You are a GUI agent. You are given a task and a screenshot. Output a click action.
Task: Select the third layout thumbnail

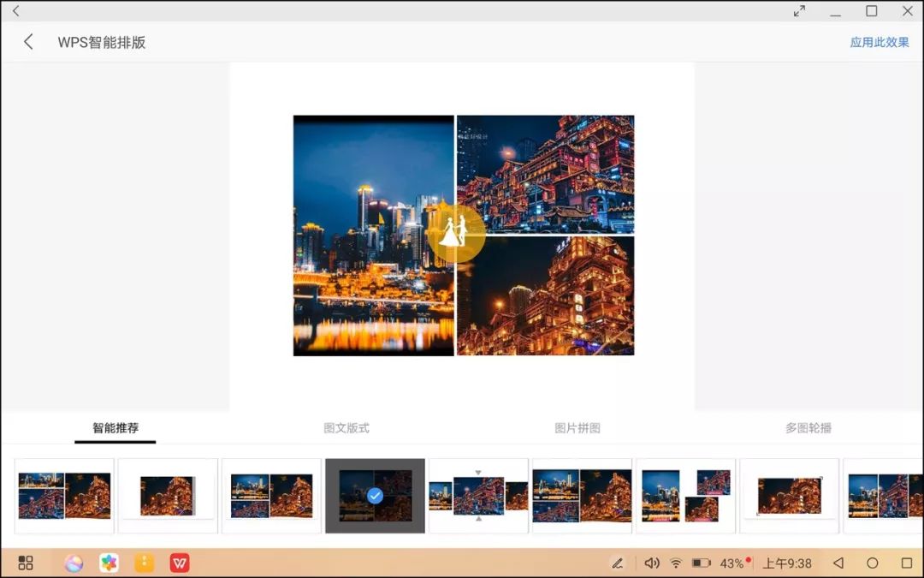point(272,496)
